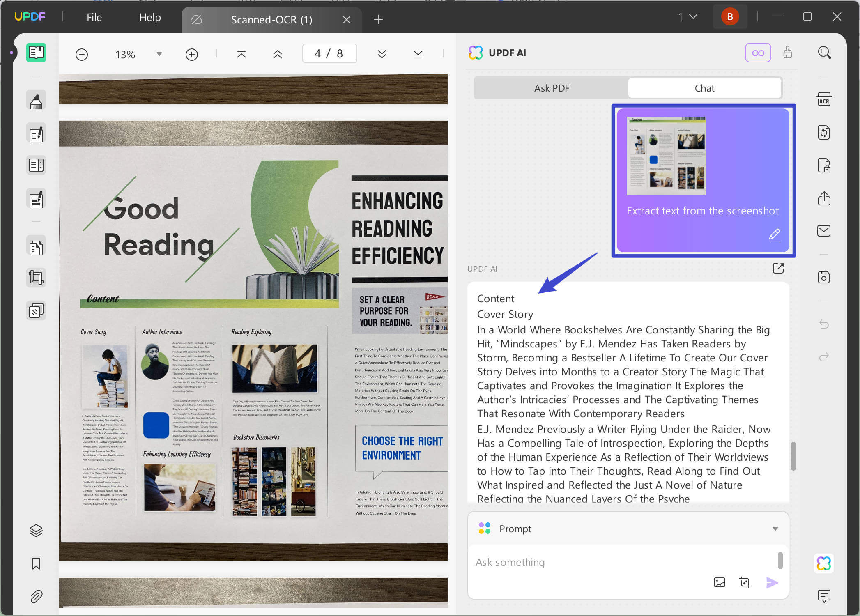The width and height of the screenshot is (860, 616).
Task: Click the Save As icon
Action: 824,277
